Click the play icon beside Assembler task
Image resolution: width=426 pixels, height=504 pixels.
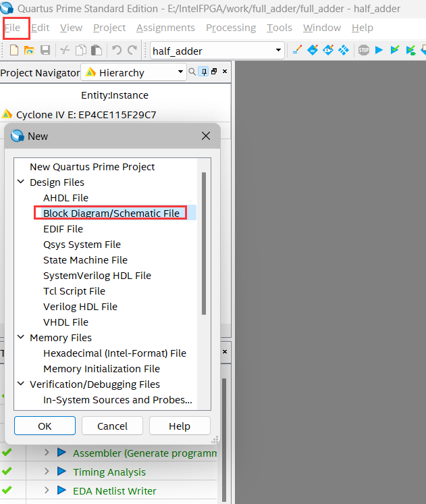[x=61, y=452]
